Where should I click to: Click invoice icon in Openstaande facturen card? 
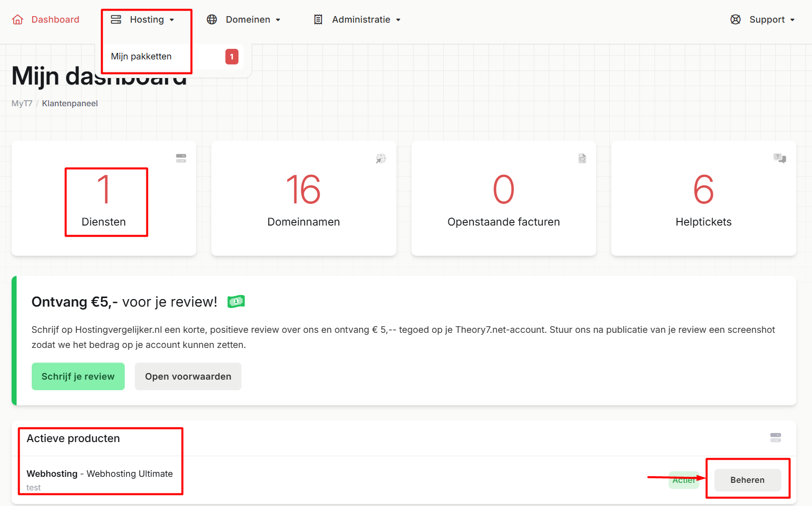tap(582, 158)
